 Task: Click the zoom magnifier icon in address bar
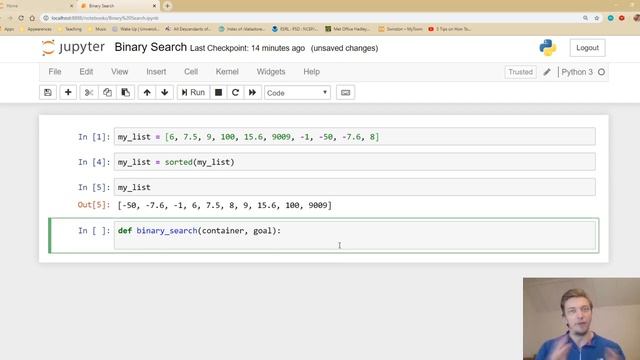click(x=585, y=18)
